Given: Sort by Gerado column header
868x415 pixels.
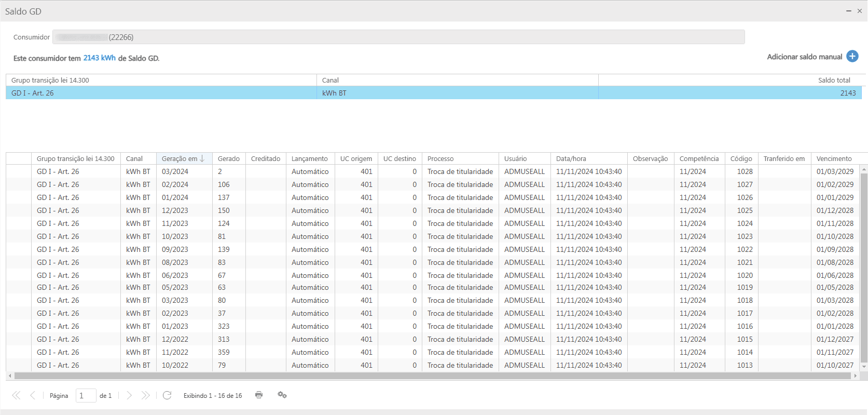Looking at the screenshot, I should point(228,159).
